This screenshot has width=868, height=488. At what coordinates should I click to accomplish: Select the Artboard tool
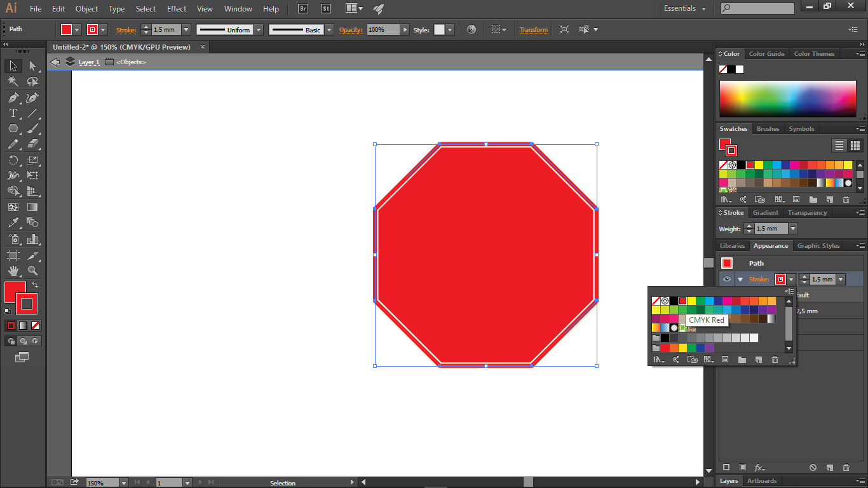[13, 255]
